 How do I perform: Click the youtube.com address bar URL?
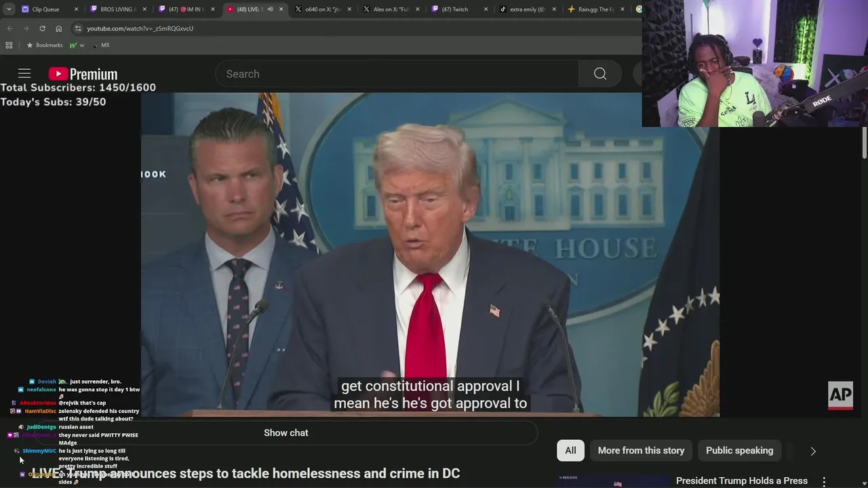point(140,28)
